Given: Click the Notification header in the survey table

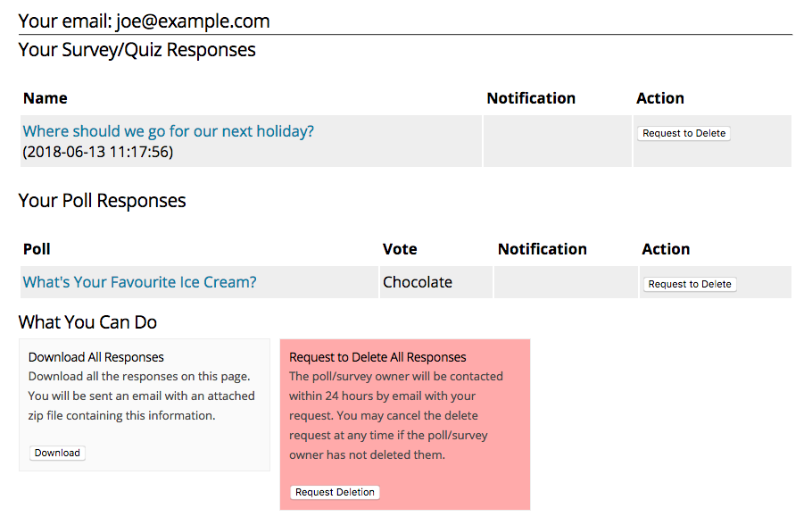Looking at the screenshot, I should click(x=531, y=98).
